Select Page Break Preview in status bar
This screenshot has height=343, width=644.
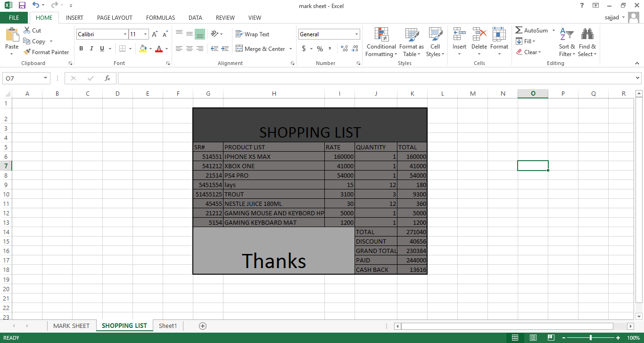tap(550, 338)
